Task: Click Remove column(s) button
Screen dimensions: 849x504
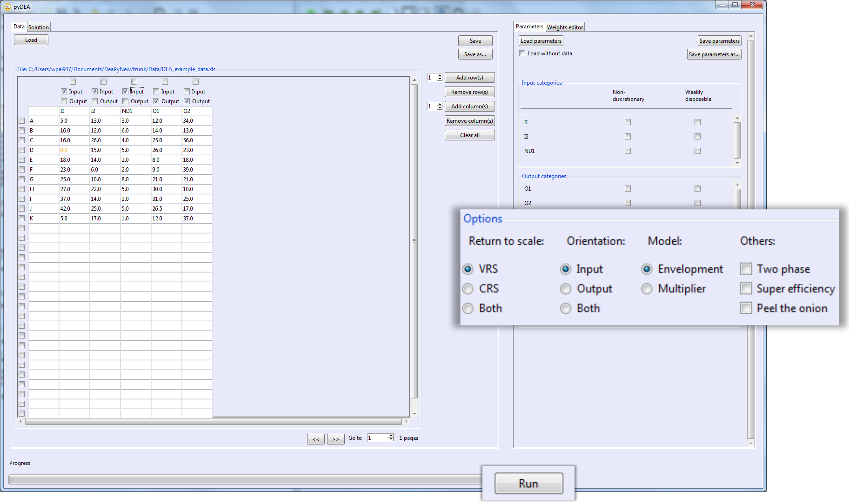Action: pyautogui.click(x=470, y=121)
